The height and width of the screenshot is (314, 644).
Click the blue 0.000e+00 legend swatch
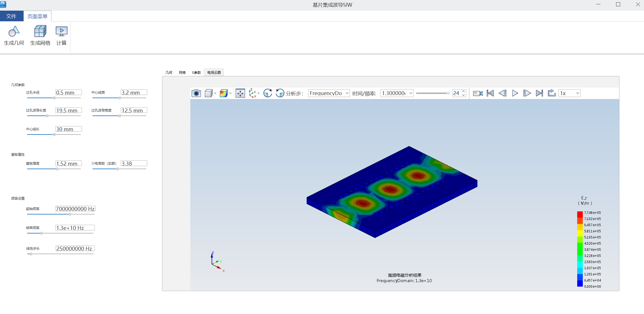coord(580,284)
